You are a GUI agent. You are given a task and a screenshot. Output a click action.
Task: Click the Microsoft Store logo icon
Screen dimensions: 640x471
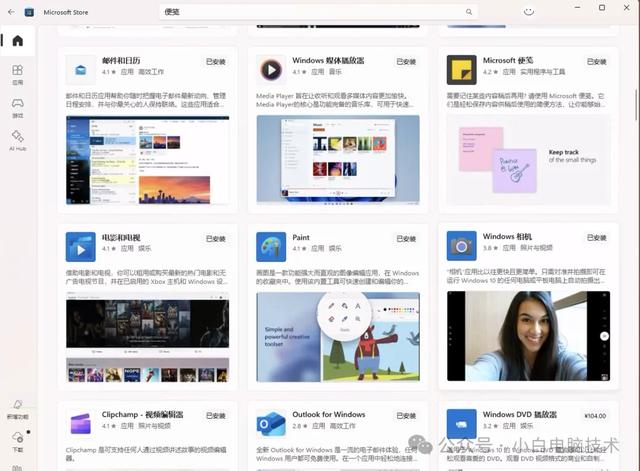(x=29, y=12)
